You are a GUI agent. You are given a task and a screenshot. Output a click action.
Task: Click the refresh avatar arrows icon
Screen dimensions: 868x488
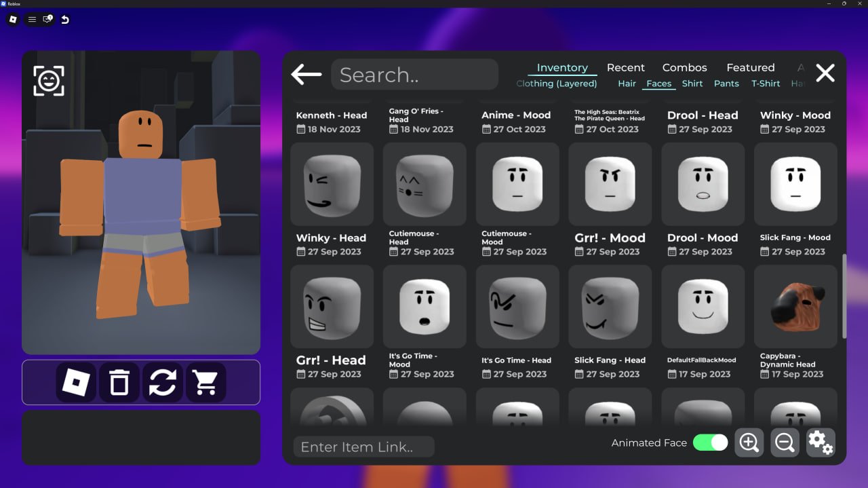click(163, 383)
